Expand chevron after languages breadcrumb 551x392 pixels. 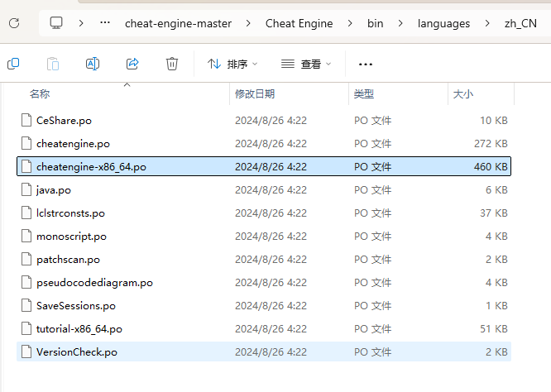[487, 23]
